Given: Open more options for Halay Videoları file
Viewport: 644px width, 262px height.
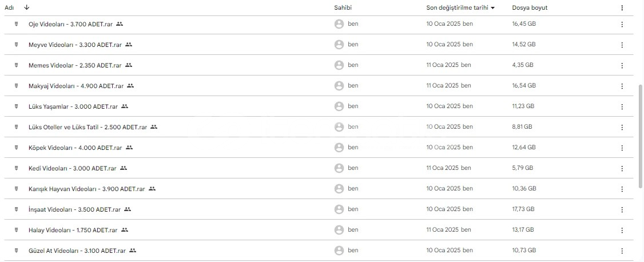Looking at the screenshot, I should (622, 230).
